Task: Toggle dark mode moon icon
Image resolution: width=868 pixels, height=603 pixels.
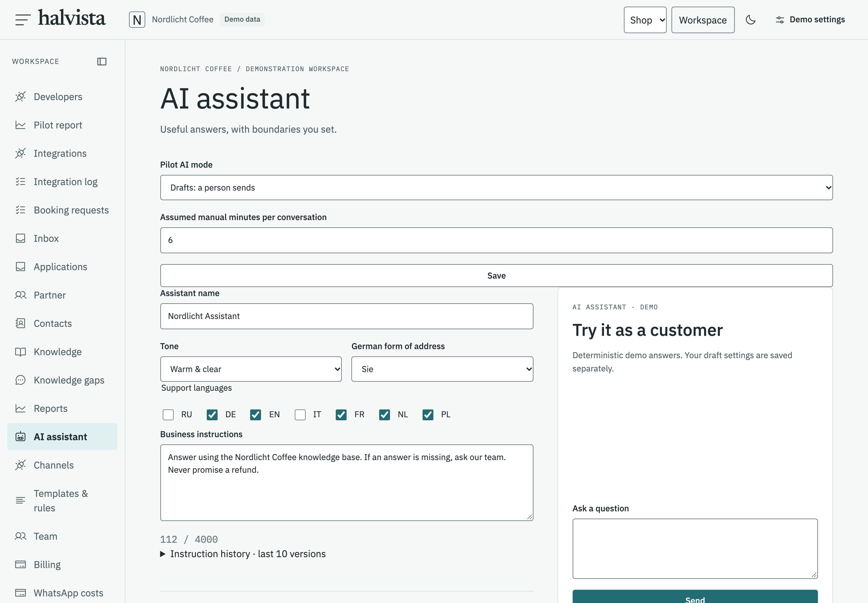Action: click(x=750, y=20)
